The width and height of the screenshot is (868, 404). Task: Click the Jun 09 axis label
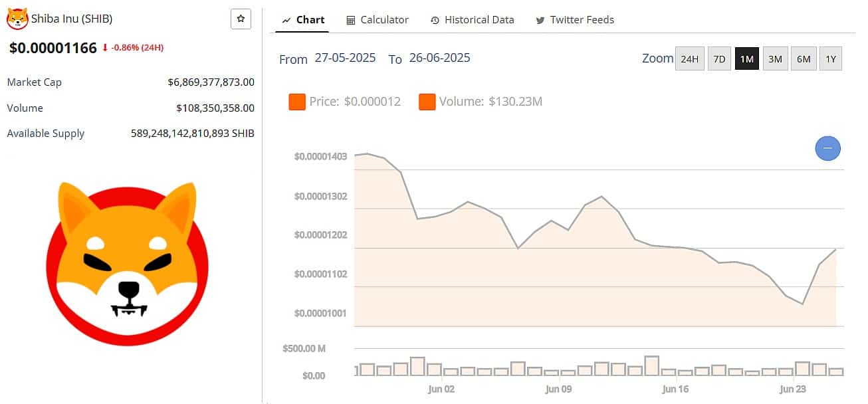[x=558, y=389]
